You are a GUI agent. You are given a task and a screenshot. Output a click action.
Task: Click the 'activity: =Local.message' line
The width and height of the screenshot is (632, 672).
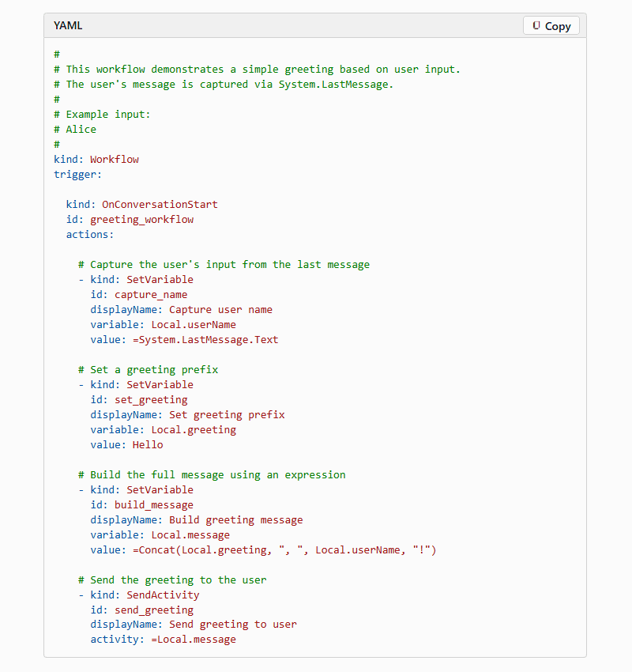point(164,640)
